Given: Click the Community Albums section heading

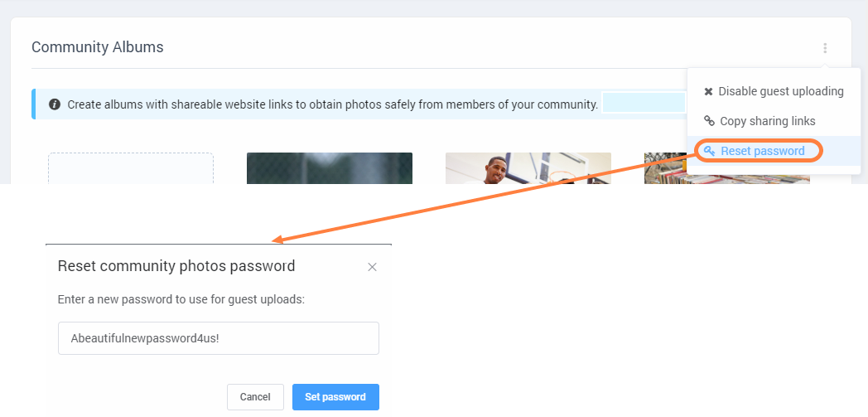Looking at the screenshot, I should [x=98, y=47].
